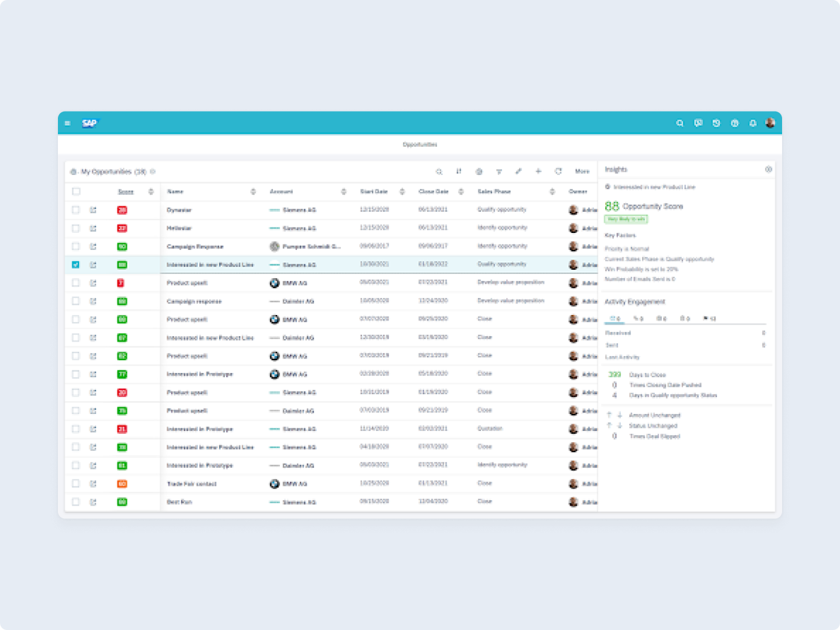840x630 pixels.
Task: Open the help icon in header
Action: (734, 123)
